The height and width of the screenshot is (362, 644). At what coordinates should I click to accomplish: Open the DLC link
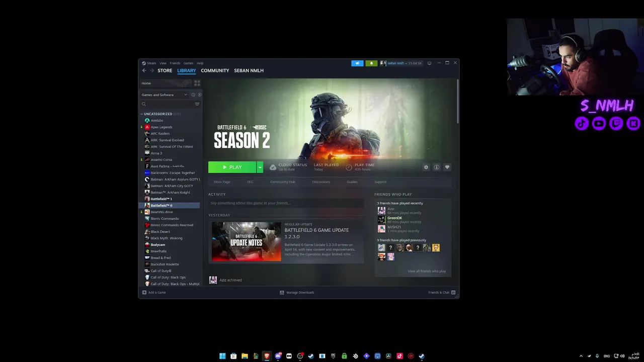pyautogui.click(x=250, y=182)
